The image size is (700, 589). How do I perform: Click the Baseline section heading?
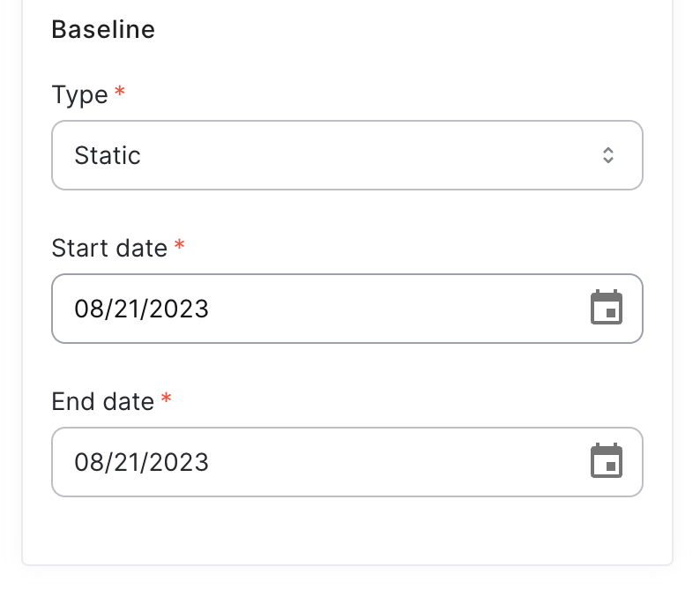point(103,29)
